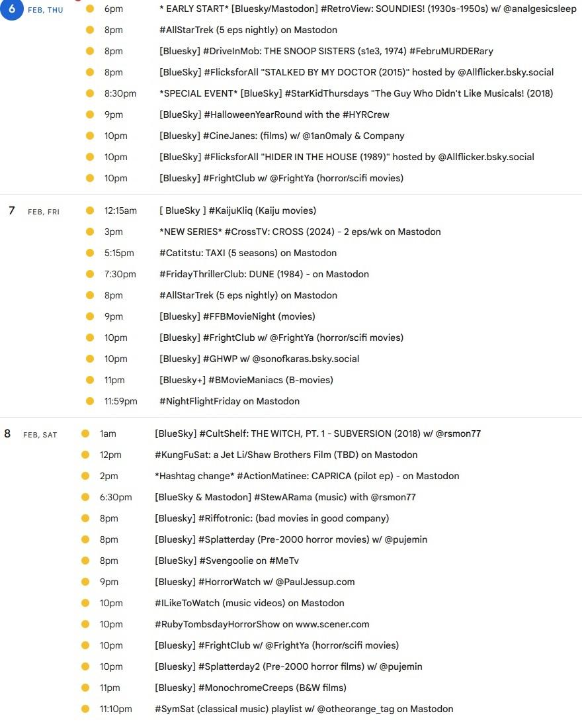Select the highlighted date 6 circle
Image resolution: width=582 pixels, height=728 pixels.
click(x=12, y=9)
